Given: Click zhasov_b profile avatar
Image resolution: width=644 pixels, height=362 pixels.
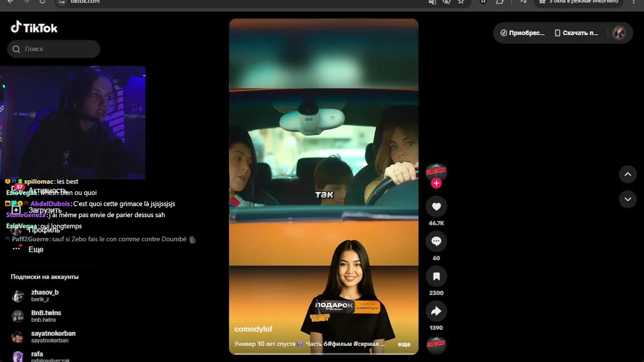Looking at the screenshot, I should coord(18,296).
